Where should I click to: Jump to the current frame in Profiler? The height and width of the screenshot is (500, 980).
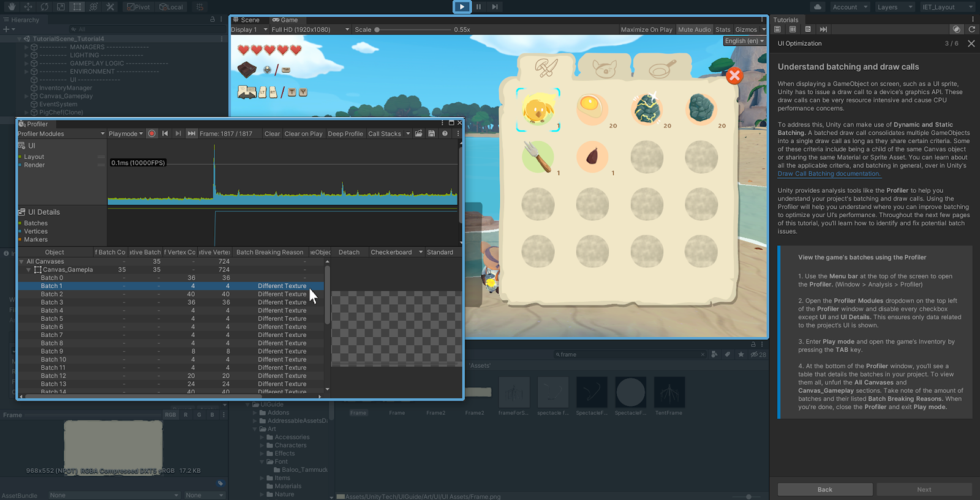click(192, 133)
